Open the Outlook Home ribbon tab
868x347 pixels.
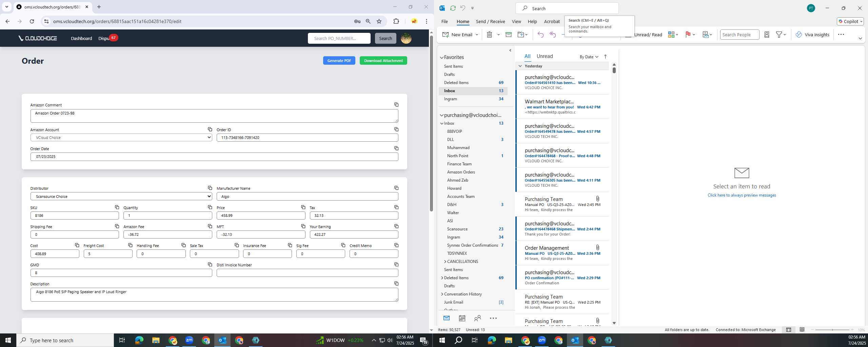[x=463, y=21]
